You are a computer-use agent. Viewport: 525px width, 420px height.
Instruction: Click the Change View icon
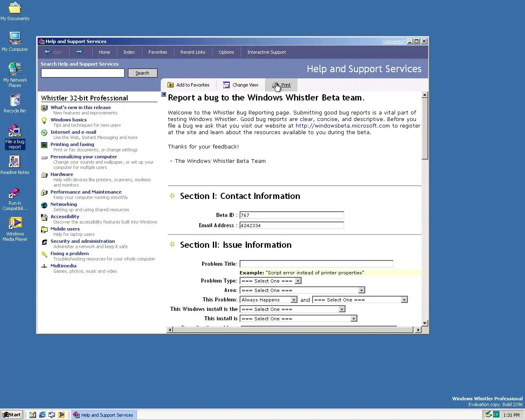pyautogui.click(x=226, y=85)
